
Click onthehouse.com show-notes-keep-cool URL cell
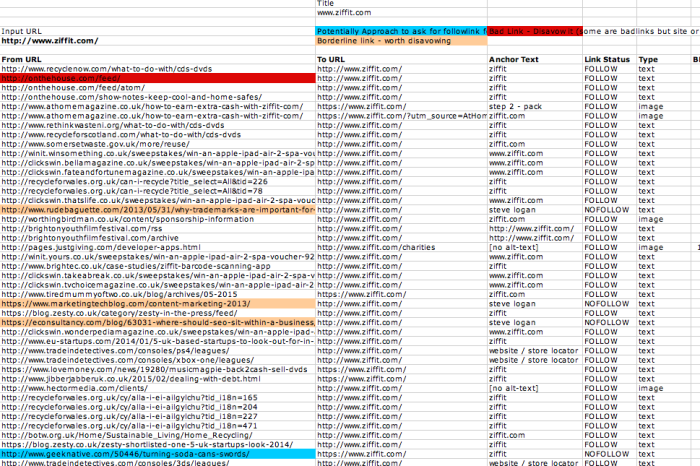pos(158,97)
